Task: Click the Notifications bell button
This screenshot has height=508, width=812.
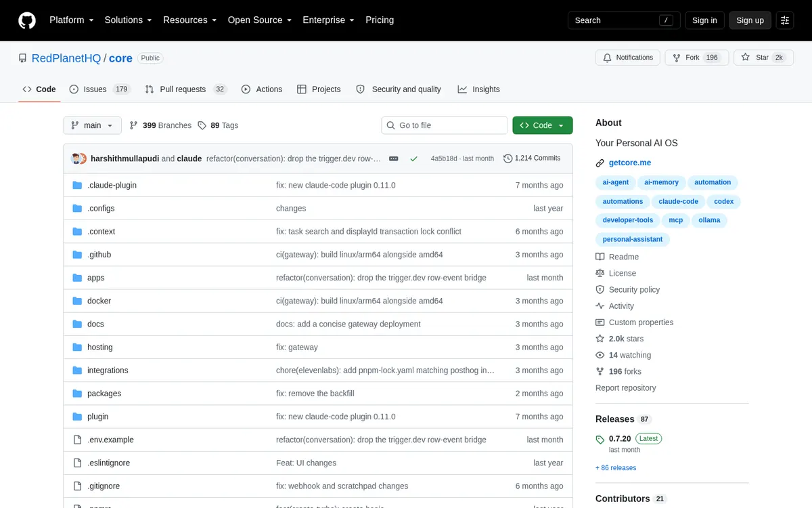Action: [x=627, y=58]
